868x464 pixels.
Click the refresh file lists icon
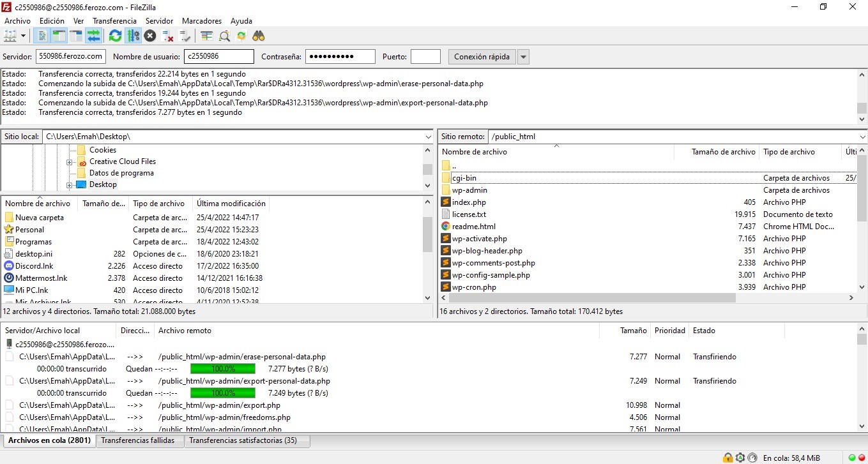[x=115, y=36]
